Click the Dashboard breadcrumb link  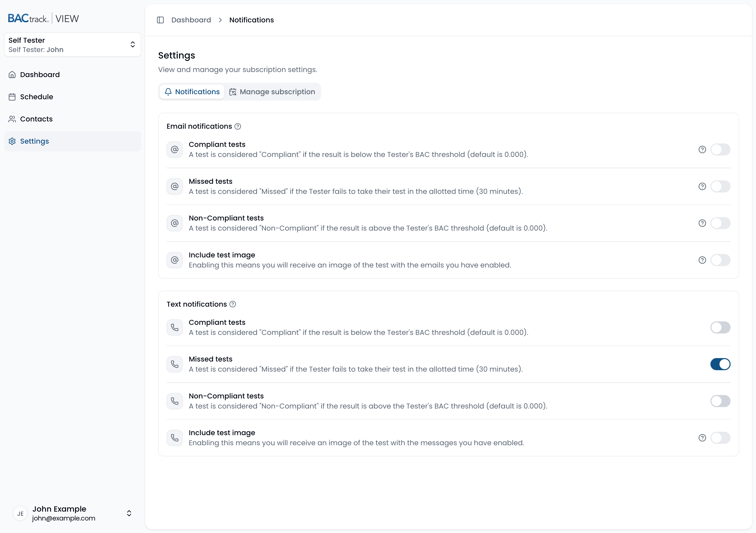click(191, 20)
